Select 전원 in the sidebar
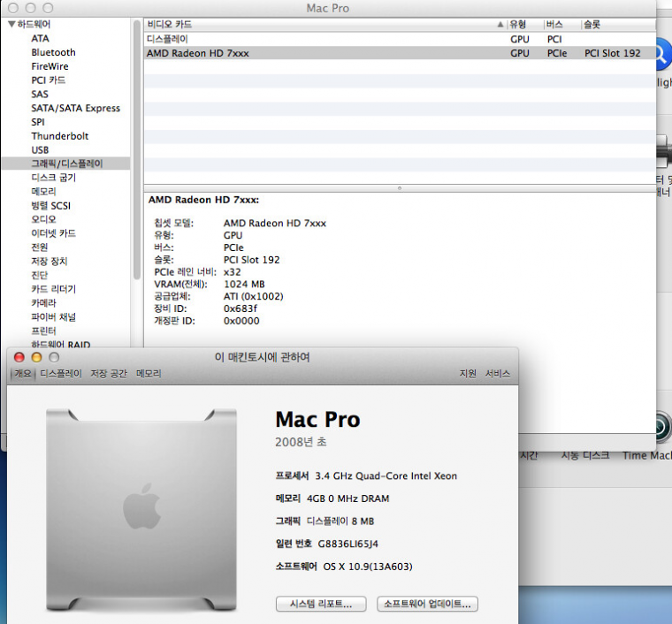The image size is (672, 624). [40, 247]
